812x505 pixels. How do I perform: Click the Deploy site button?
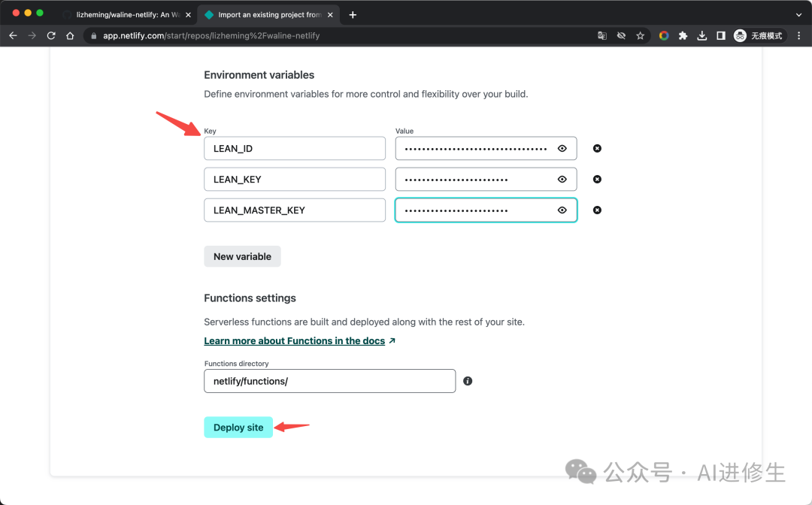[x=238, y=428]
